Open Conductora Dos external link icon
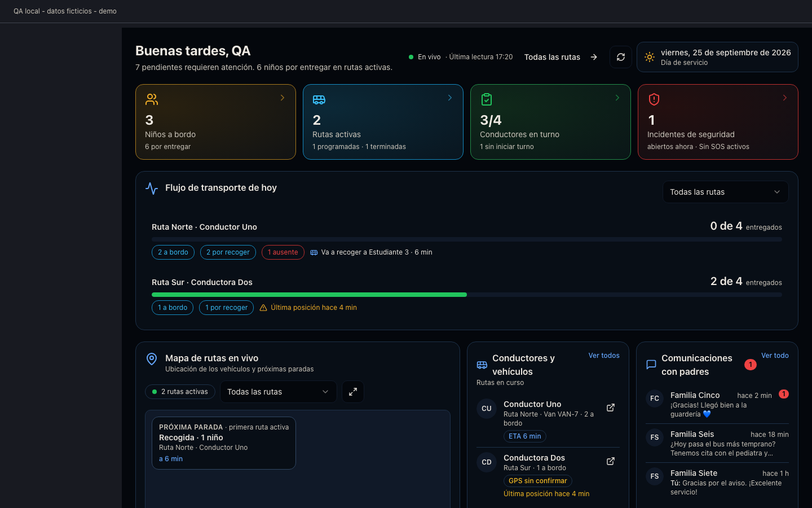The image size is (812, 508). pos(611,461)
